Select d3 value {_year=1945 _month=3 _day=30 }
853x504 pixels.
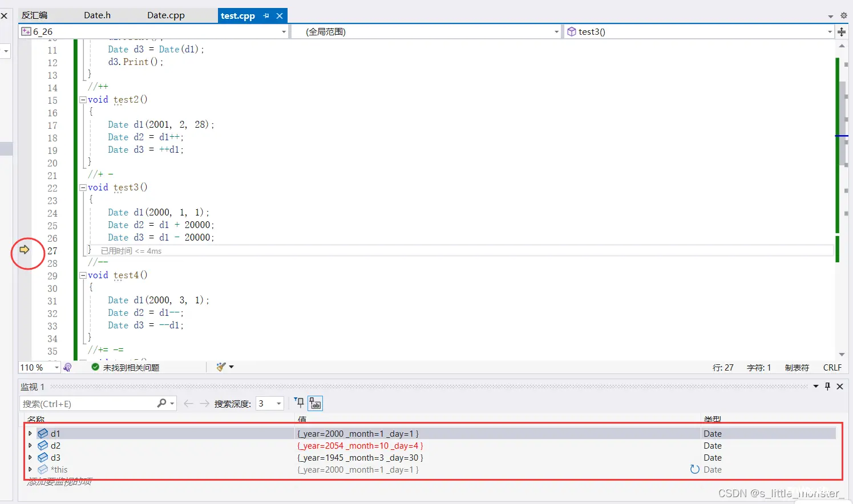point(360,458)
